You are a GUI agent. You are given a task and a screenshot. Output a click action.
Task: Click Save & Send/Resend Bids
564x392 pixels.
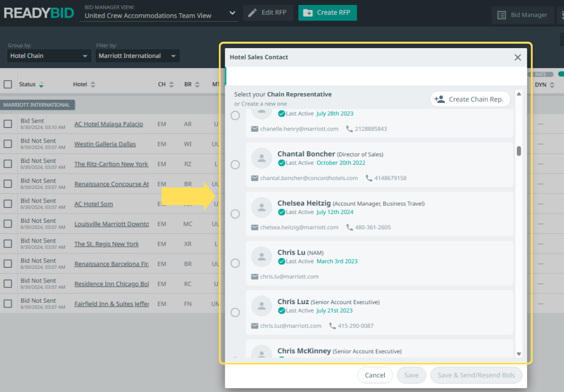(476, 375)
